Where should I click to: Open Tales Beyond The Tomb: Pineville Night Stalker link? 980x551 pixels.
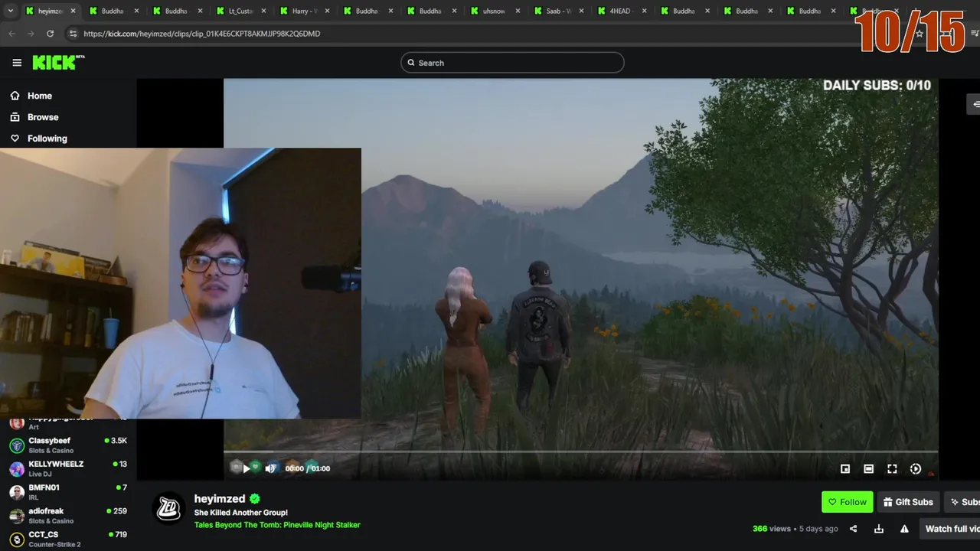277,525
